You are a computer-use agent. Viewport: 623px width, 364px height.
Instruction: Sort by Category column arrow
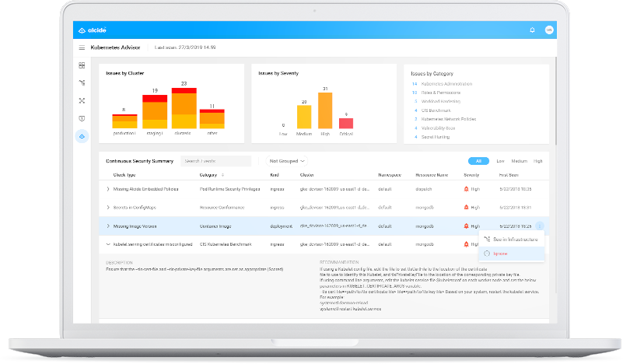click(x=223, y=175)
